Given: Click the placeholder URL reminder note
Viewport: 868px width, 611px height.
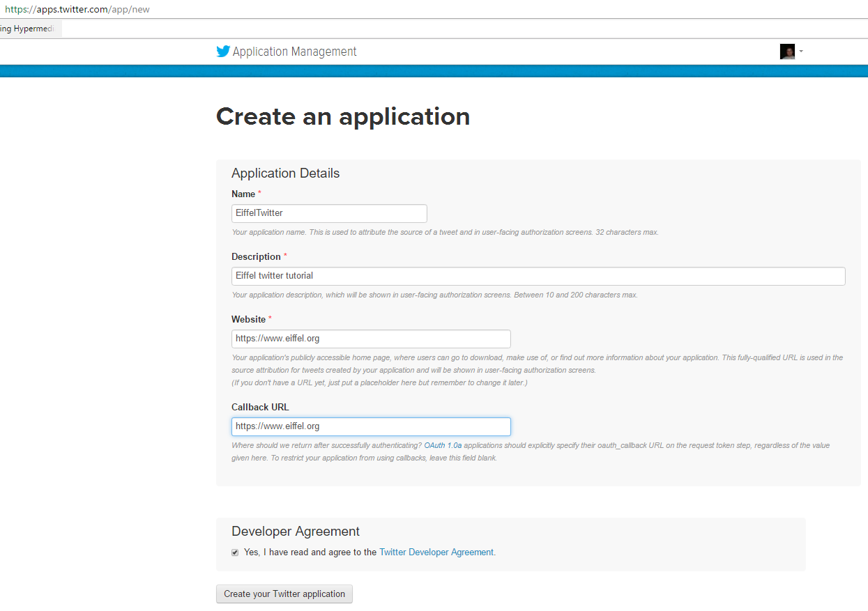Looking at the screenshot, I should pos(379,382).
